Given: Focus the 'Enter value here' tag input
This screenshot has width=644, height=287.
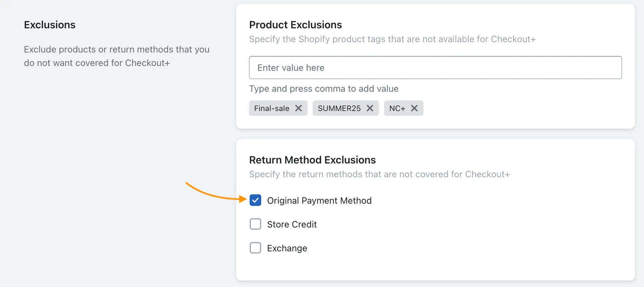Looking at the screenshot, I should [435, 68].
